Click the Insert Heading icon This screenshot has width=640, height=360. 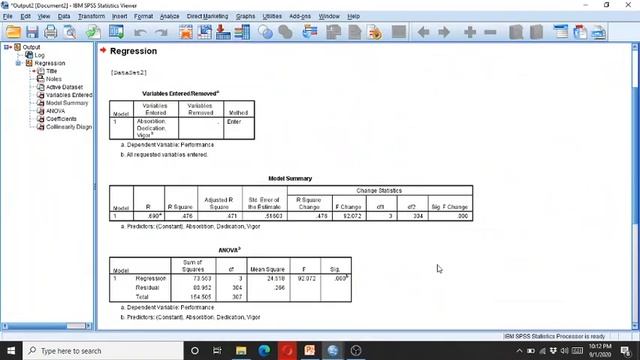coord(561,32)
